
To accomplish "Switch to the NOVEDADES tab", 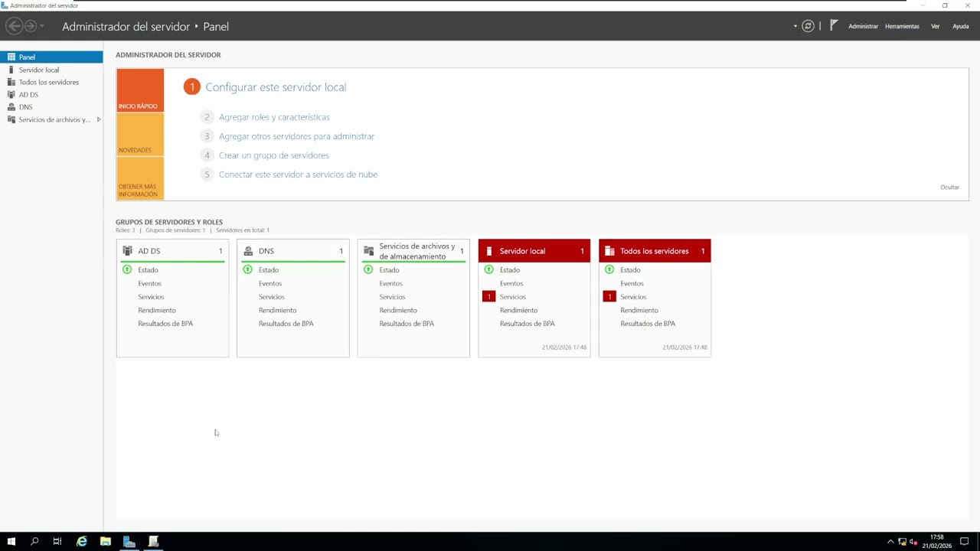I will (x=140, y=135).
